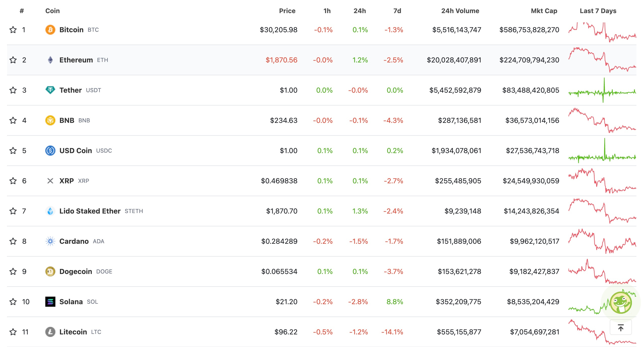Click the BNB coin logo
This screenshot has height=347, width=644.
coord(50,120)
